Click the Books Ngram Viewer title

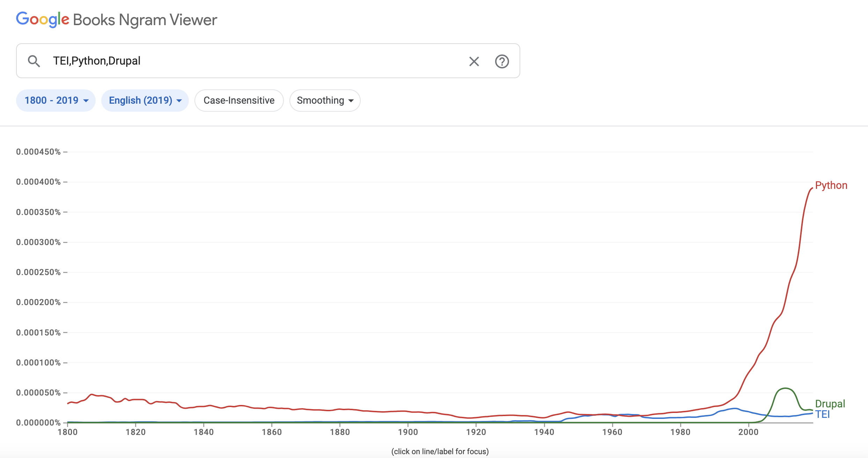(x=145, y=20)
